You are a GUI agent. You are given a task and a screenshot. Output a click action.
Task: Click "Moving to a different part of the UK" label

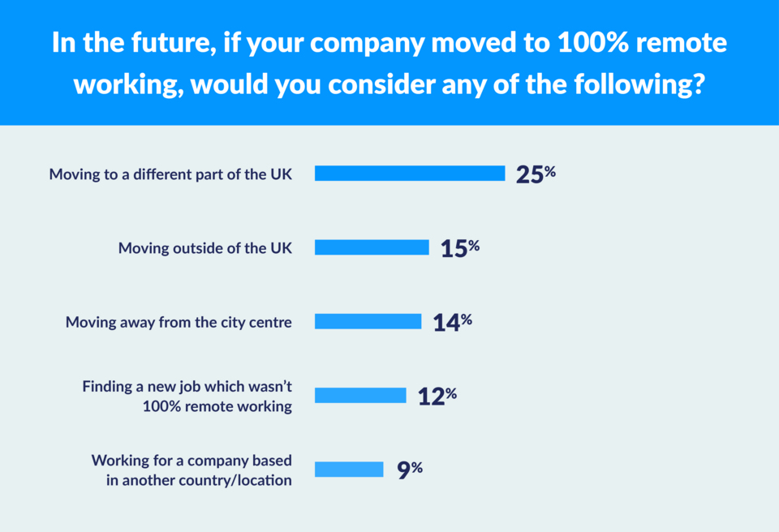pyautogui.click(x=170, y=174)
